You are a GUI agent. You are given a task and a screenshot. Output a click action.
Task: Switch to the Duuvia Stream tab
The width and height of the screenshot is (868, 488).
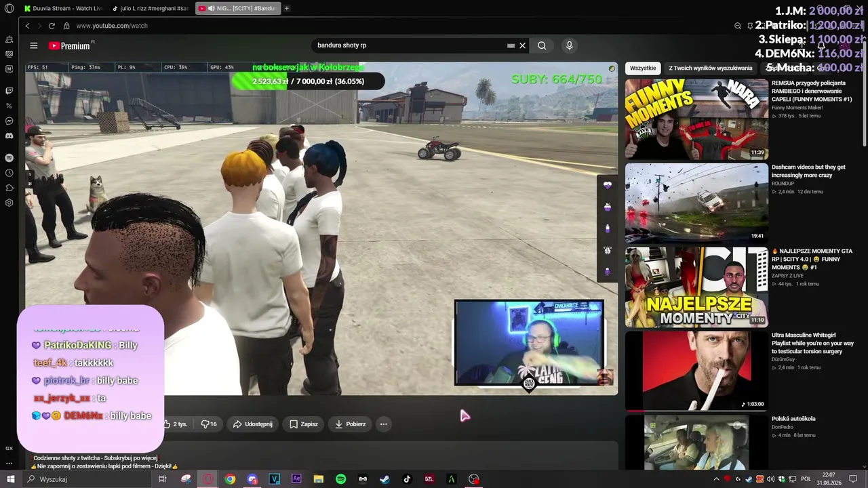point(63,8)
